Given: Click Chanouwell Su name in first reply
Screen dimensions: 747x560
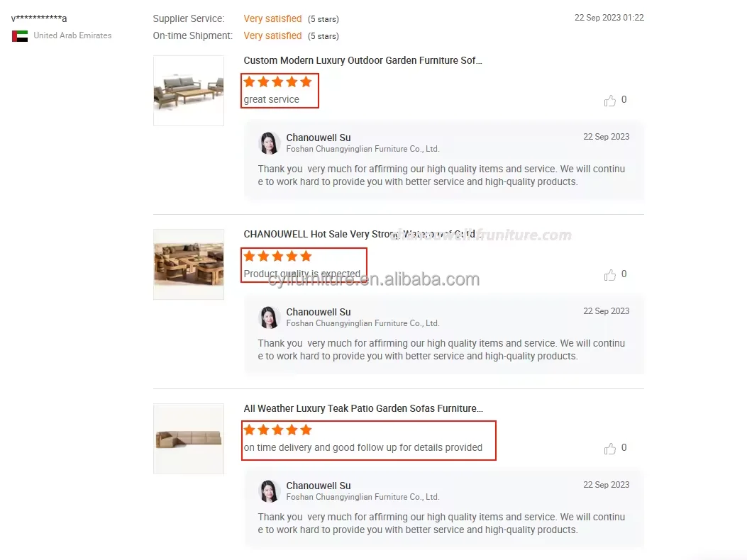Looking at the screenshot, I should click(319, 138).
